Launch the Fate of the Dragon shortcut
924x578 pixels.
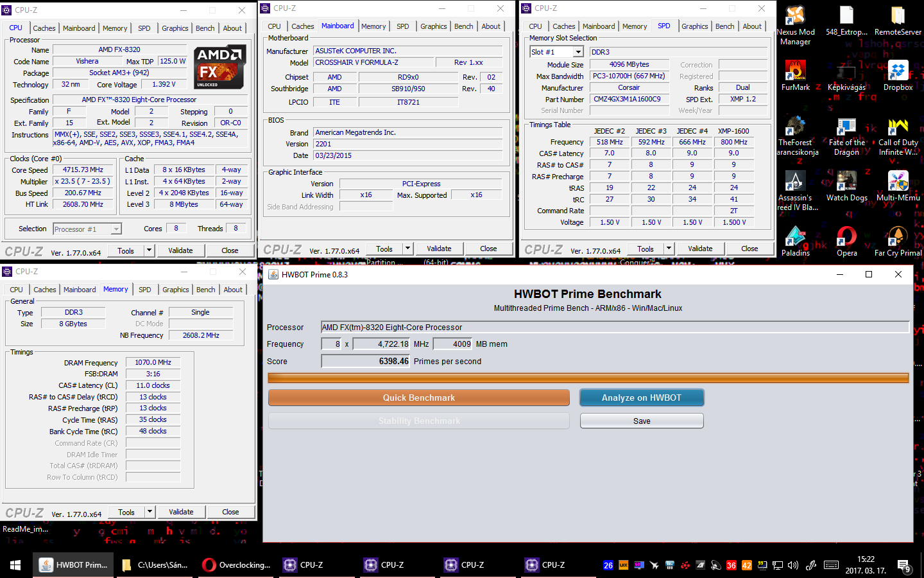[x=846, y=136]
